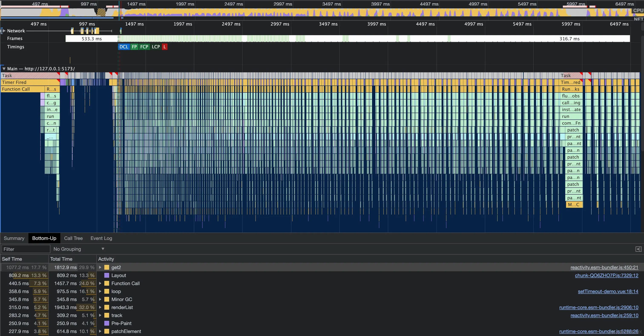Click the FP timing marker
The image size is (644, 336).
134,47
